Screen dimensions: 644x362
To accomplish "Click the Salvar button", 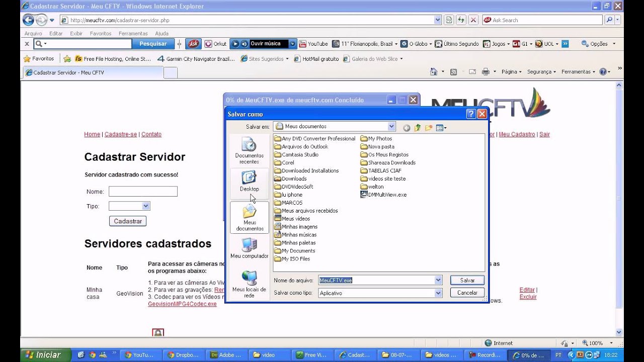I will [467, 280].
